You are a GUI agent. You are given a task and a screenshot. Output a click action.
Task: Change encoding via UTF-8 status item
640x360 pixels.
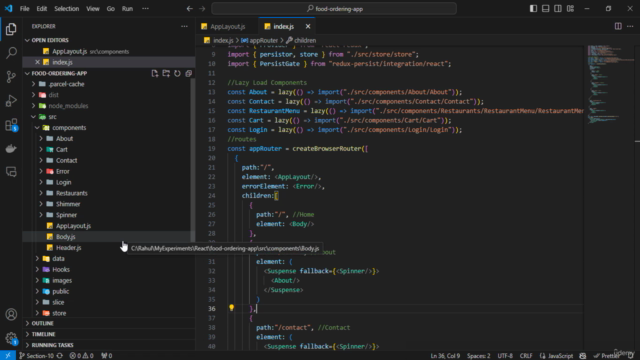pos(505,356)
